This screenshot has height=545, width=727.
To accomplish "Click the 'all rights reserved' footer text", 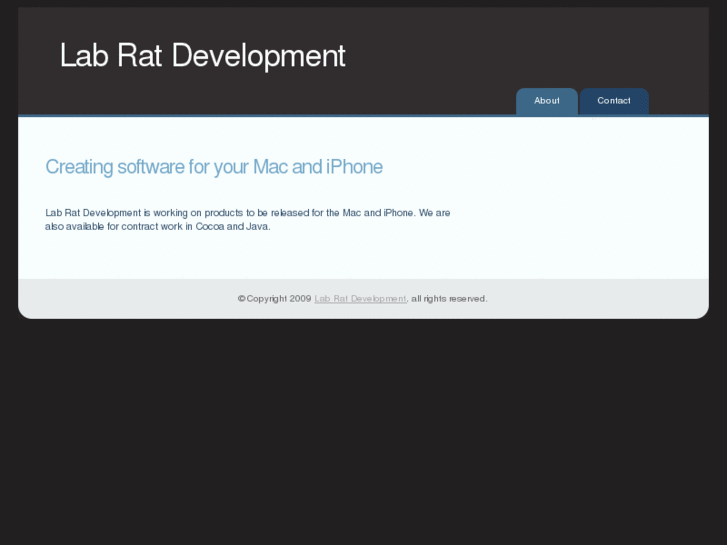I will (x=449, y=299).
